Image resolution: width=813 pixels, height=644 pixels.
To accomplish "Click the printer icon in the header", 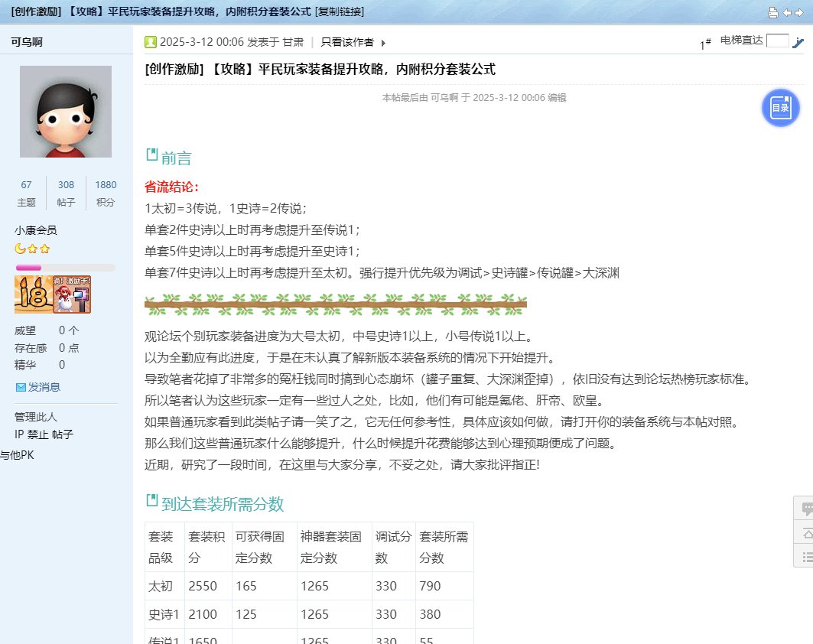I will pos(772,12).
